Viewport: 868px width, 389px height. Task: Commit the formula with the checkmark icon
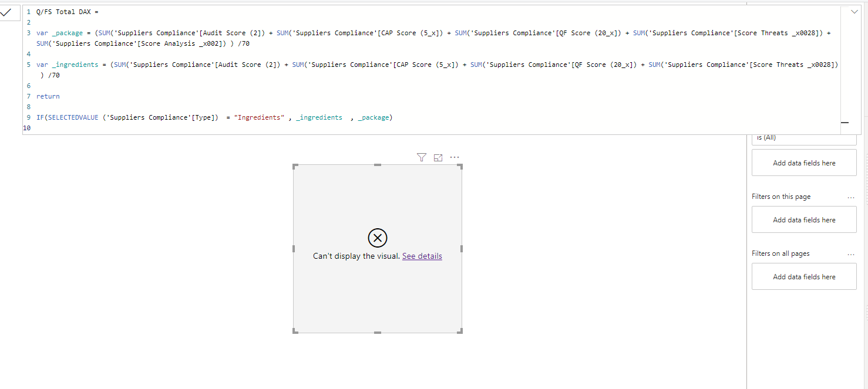(6, 12)
